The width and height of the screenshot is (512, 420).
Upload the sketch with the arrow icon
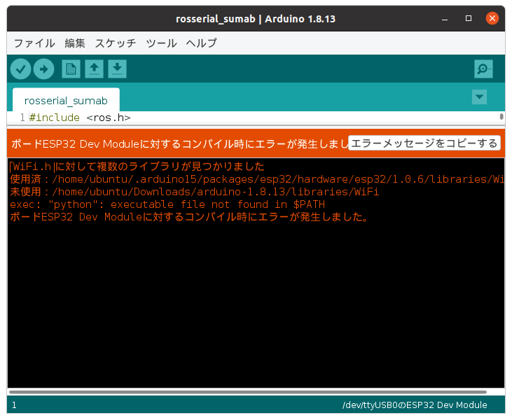(43, 69)
